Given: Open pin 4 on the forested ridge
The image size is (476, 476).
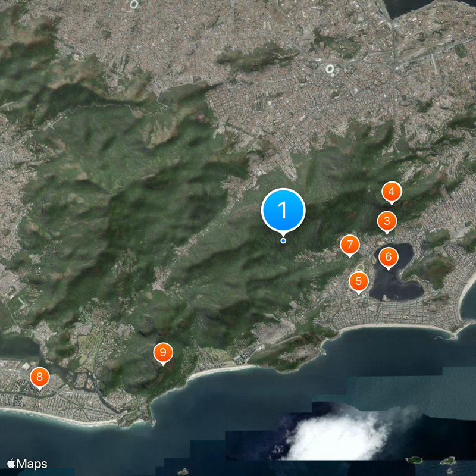Looking at the screenshot, I should pos(392,192).
